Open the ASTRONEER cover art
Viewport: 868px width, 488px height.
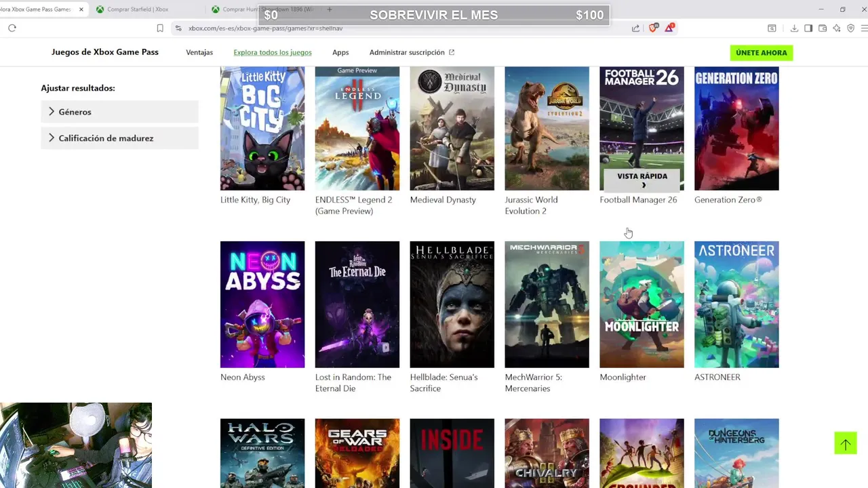[736, 304]
